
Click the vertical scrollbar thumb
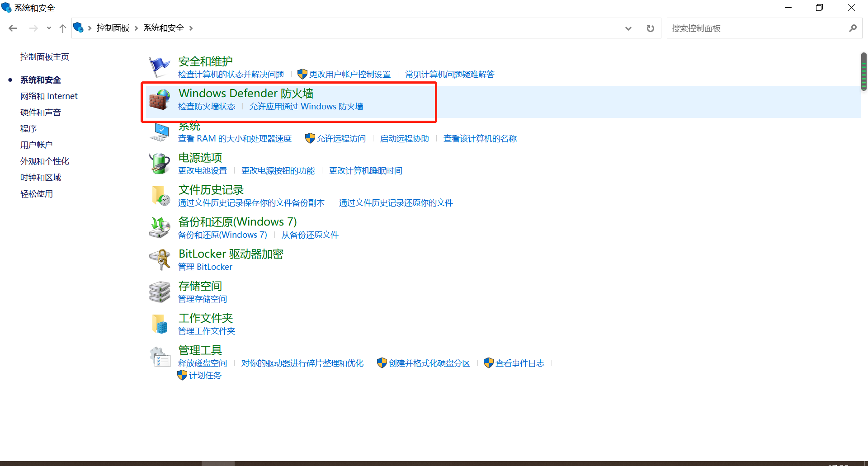click(863, 71)
